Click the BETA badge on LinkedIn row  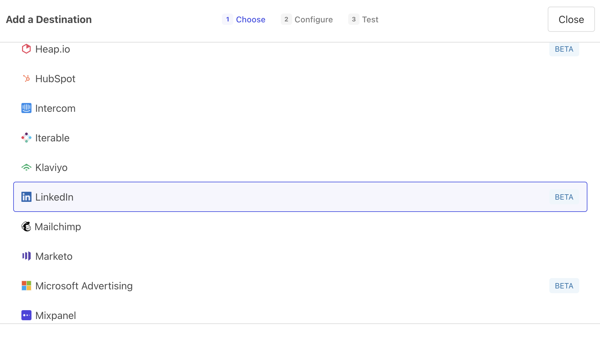pyautogui.click(x=564, y=197)
